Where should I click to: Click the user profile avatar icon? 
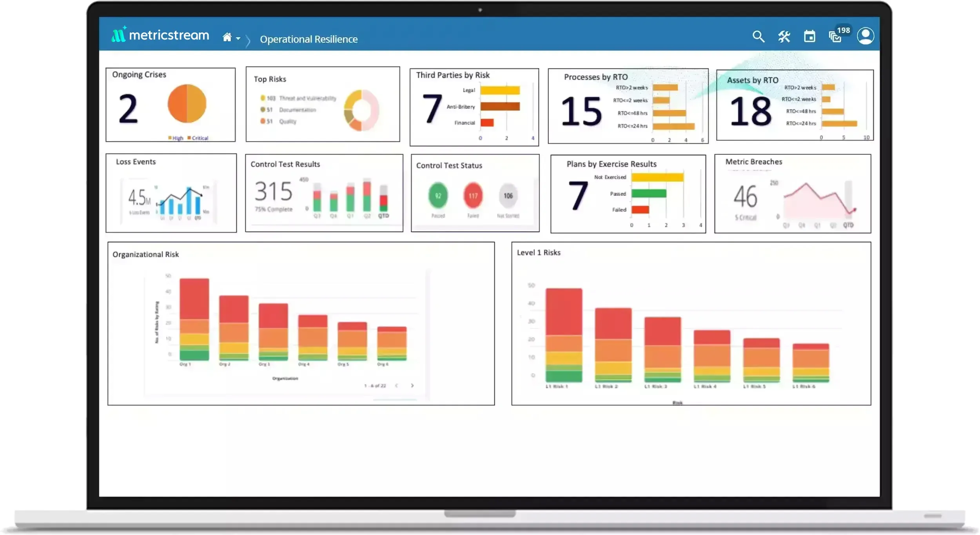[x=865, y=36]
